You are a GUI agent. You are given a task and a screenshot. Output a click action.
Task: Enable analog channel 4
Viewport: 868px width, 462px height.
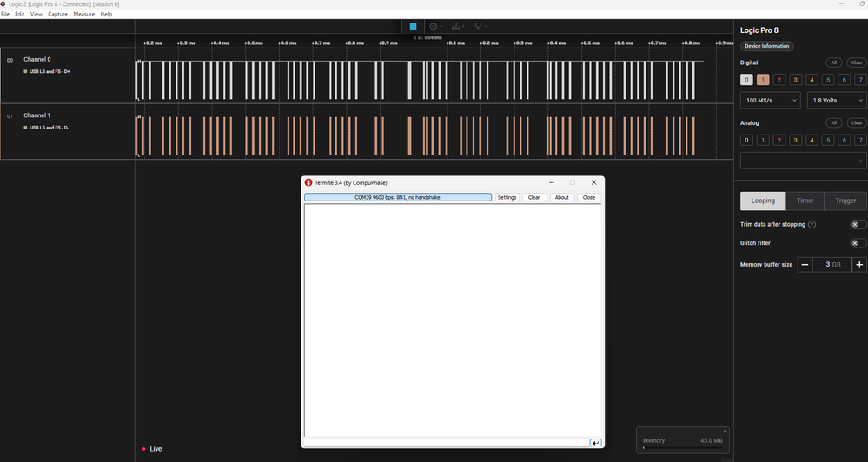tap(812, 140)
